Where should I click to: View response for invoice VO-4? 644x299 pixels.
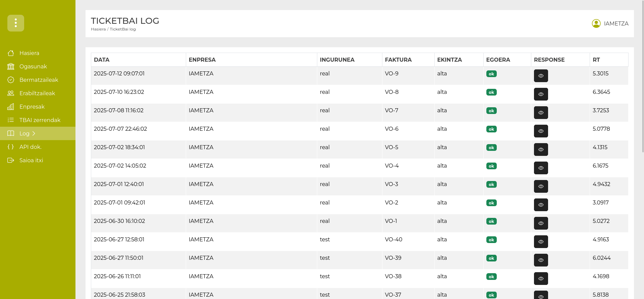(541, 168)
